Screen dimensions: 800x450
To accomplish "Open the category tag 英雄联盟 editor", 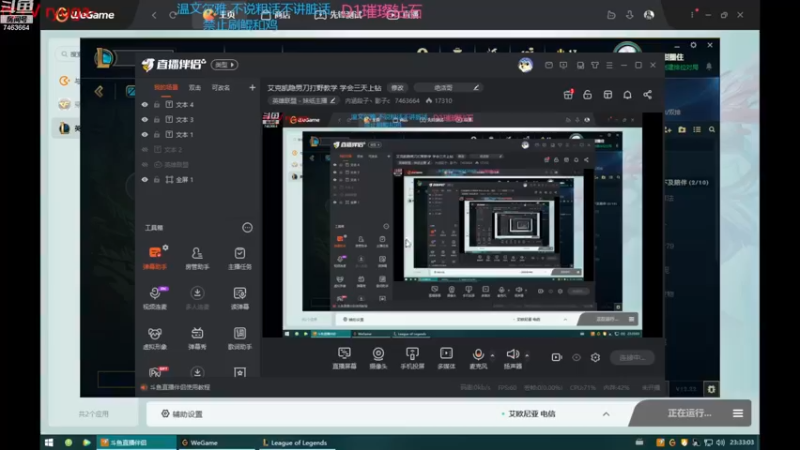I will click(303, 101).
